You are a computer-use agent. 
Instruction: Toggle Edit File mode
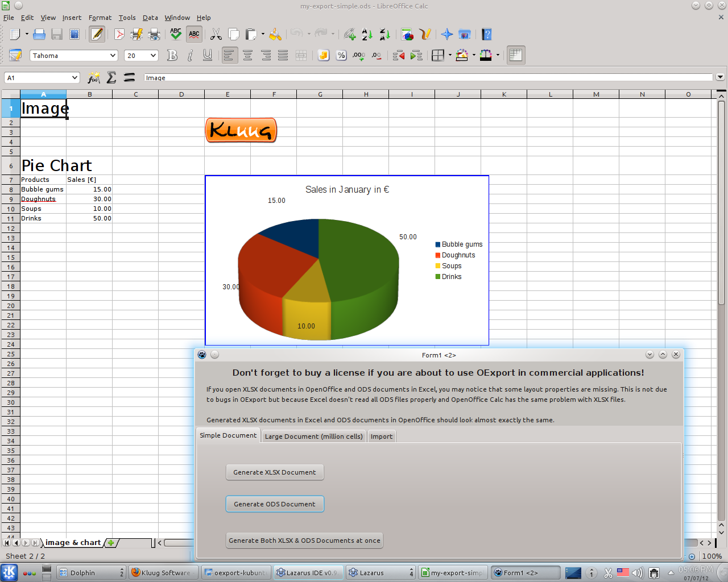(97, 35)
